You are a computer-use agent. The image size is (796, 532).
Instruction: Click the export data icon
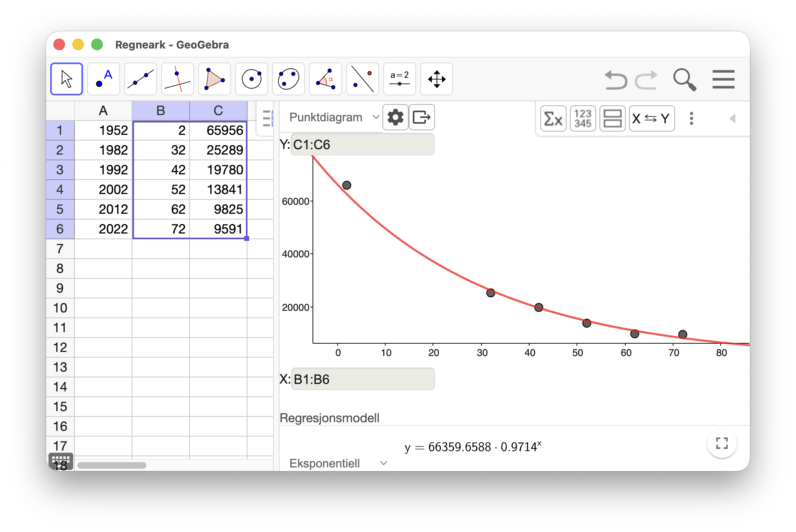422,117
